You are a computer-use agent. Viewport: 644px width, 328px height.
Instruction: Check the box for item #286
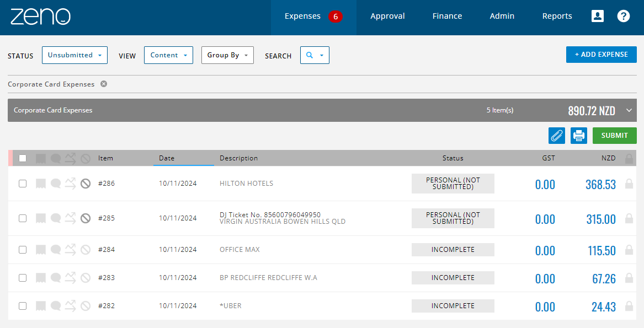click(23, 184)
